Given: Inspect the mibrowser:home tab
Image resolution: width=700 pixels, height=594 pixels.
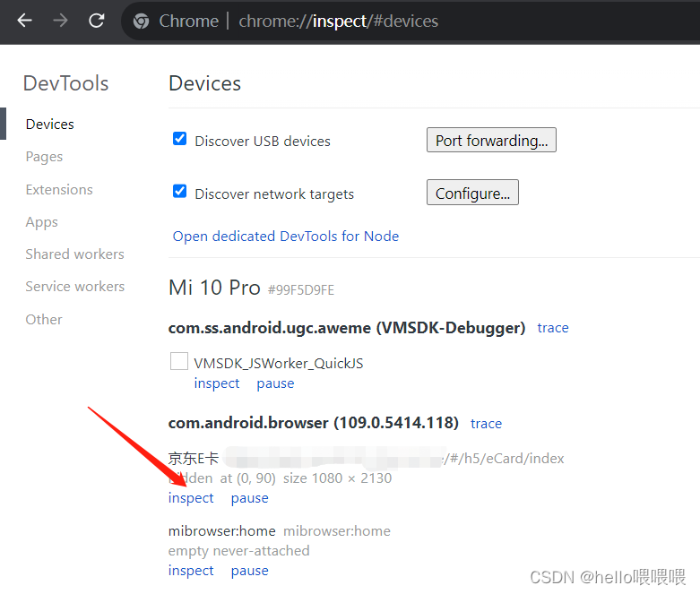Looking at the screenshot, I should pos(191,571).
